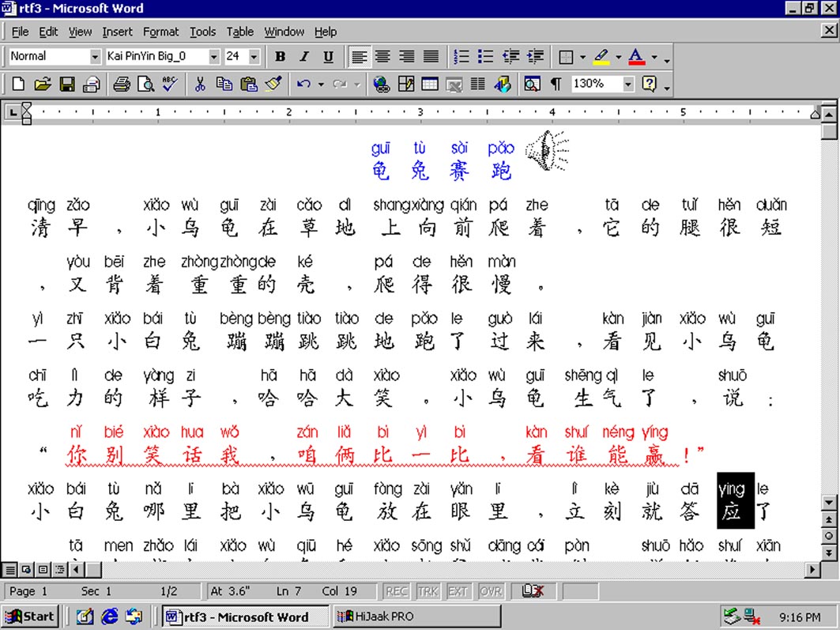Click the numbered list icon
The height and width of the screenshot is (630, 840).
[461, 56]
